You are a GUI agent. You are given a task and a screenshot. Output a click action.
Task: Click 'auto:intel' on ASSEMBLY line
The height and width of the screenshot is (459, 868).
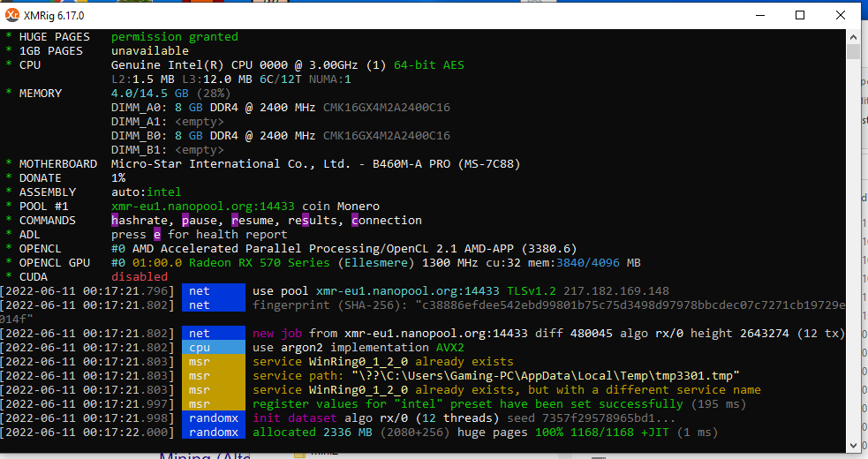(x=147, y=192)
